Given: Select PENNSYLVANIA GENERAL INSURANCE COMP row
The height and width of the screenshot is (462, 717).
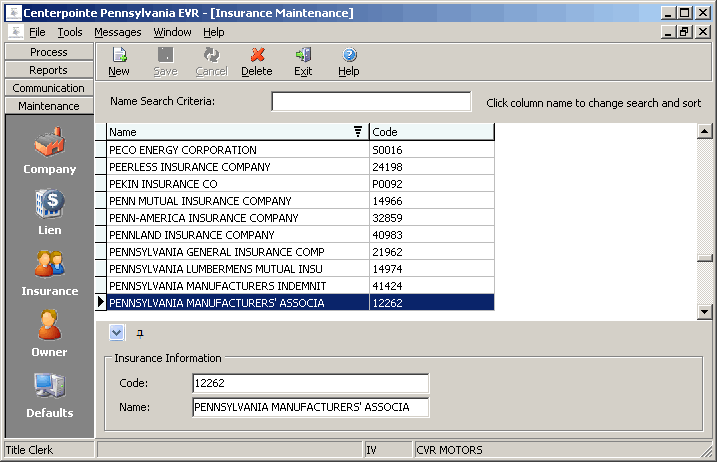Looking at the screenshot, I should [294, 252].
